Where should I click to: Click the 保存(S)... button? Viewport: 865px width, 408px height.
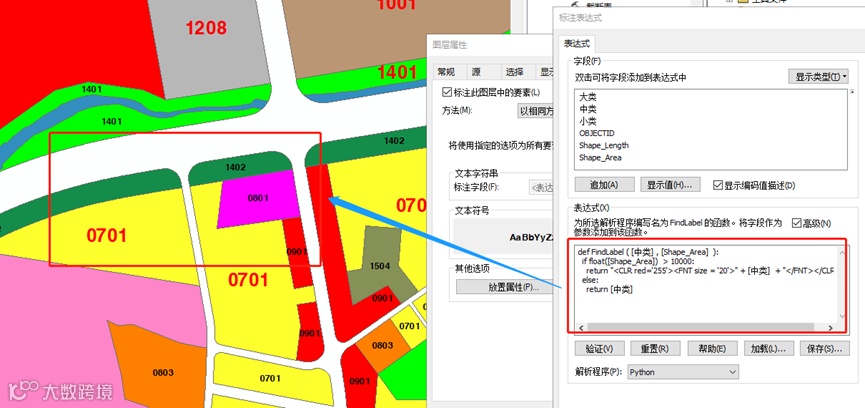click(824, 348)
